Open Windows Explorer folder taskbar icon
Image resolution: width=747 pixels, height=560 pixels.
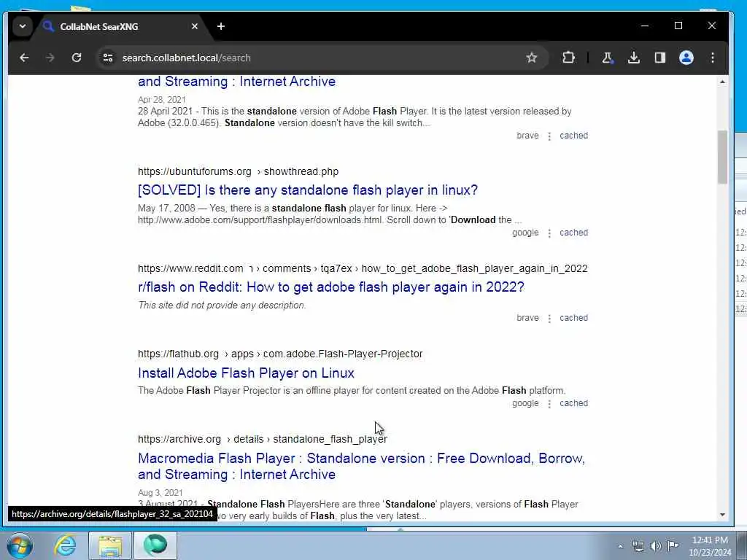point(110,545)
